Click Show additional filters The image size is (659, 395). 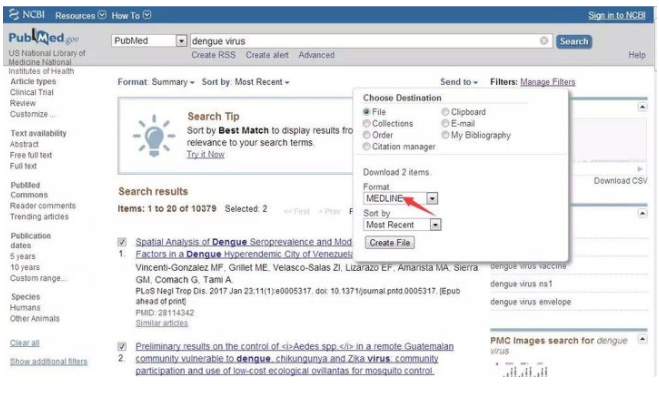coord(49,362)
